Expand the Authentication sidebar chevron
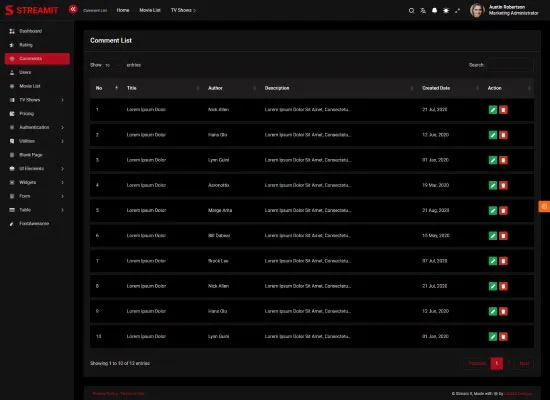This screenshot has height=400, width=550. point(62,127)
